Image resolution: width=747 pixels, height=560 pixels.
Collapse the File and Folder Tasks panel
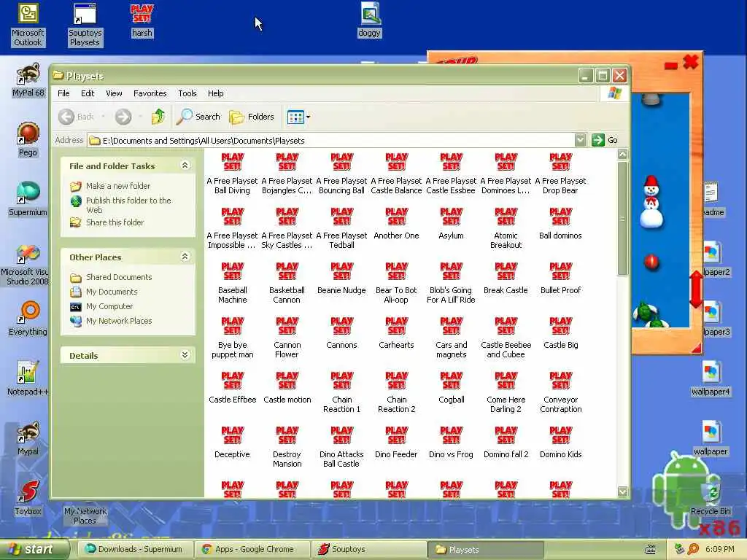[185, 166]
